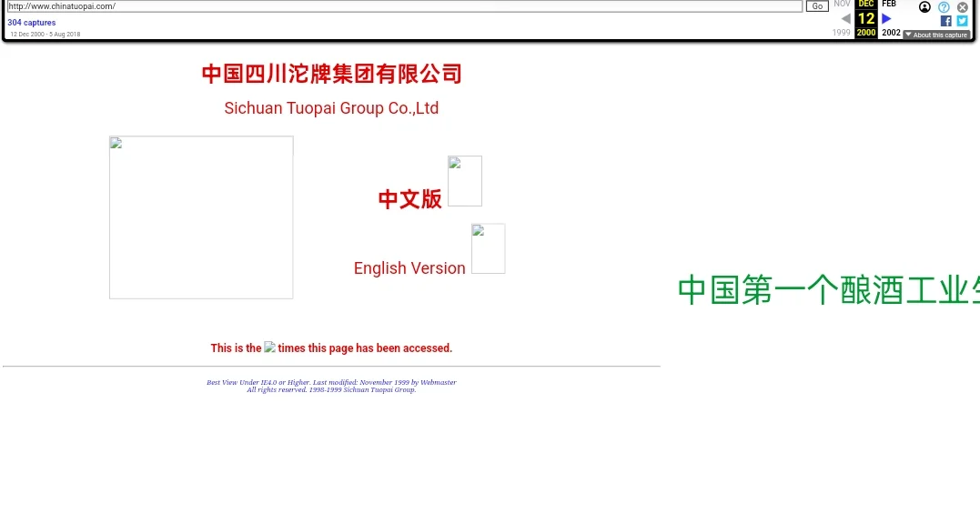Screen dimensions: 980x514
Task: Click the Sichuan Tuopai Group Co.,Ltd heading
Action: pos(331,108)
